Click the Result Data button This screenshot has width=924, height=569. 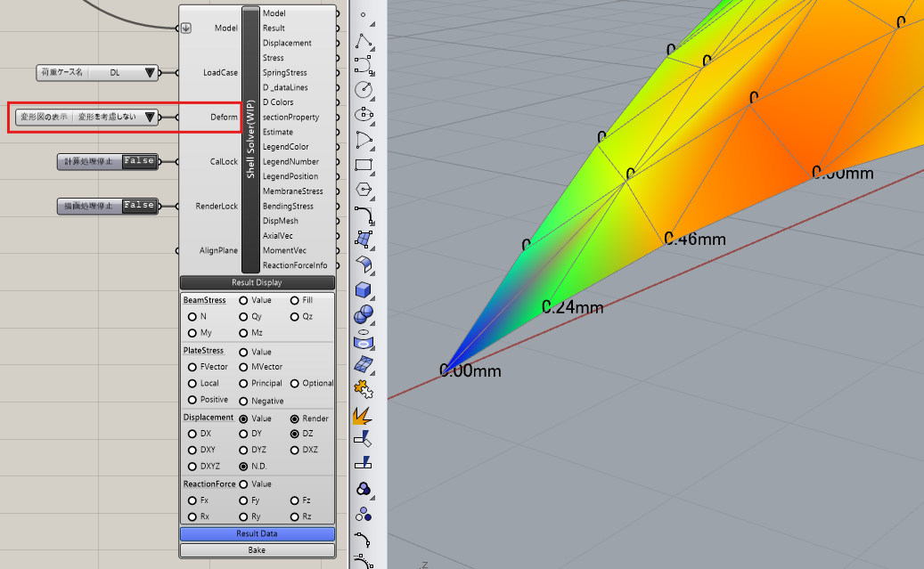[257, 533]
